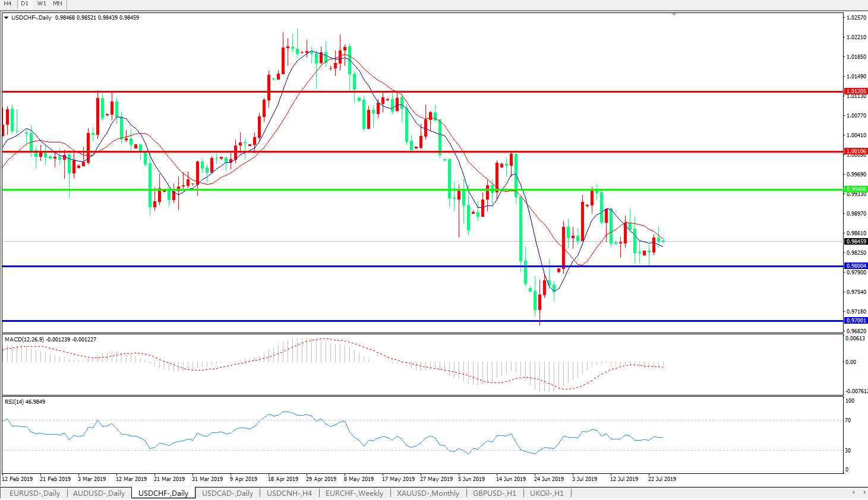Click the MACD(12,26,9) indicator label
Screen dimensions: 868x500
click(x=27, y=340)
